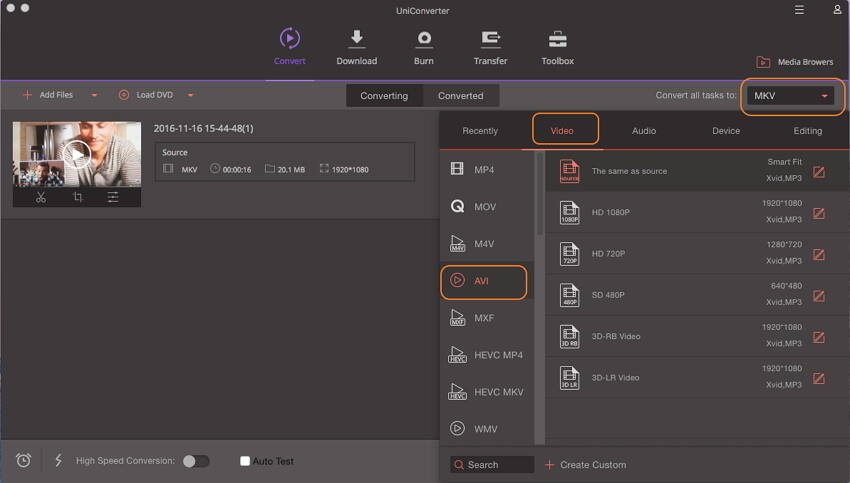
Task: Enable the Auto Test checkbox
Action: point(245,461)
